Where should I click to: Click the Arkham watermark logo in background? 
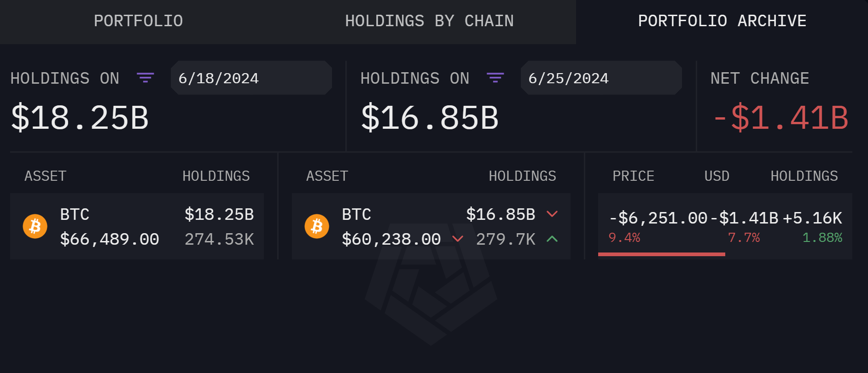431,284
